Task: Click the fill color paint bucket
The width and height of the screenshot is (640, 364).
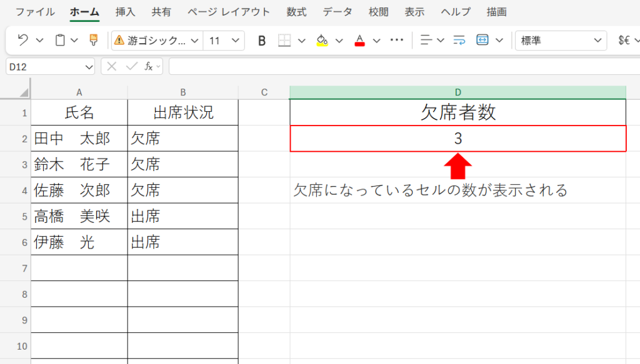Action: pyautogui.click(x=322, y=41)
